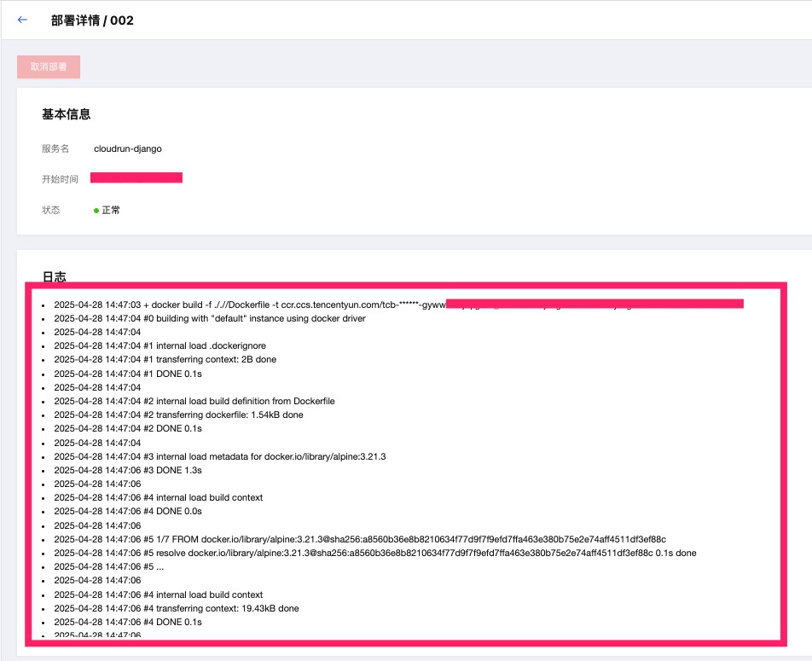
Task: Click '#3 internal load metadata' alpine log line
Action: coord(219,456)
